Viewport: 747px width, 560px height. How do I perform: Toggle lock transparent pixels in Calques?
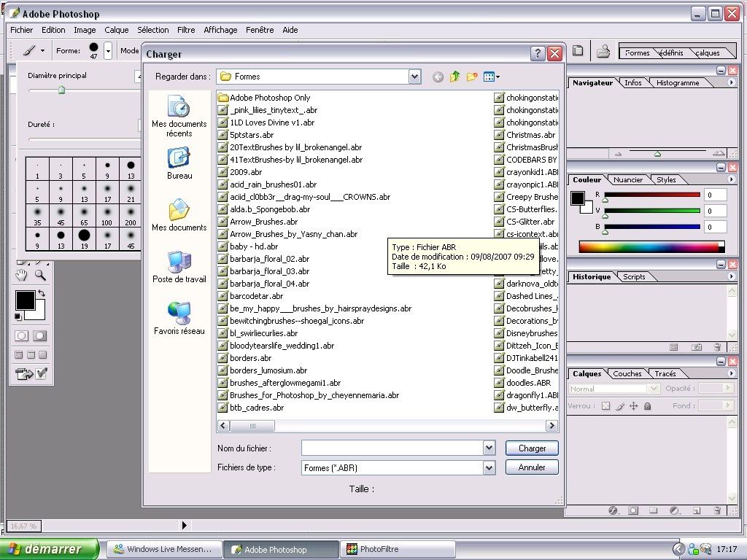pos(605,406)
